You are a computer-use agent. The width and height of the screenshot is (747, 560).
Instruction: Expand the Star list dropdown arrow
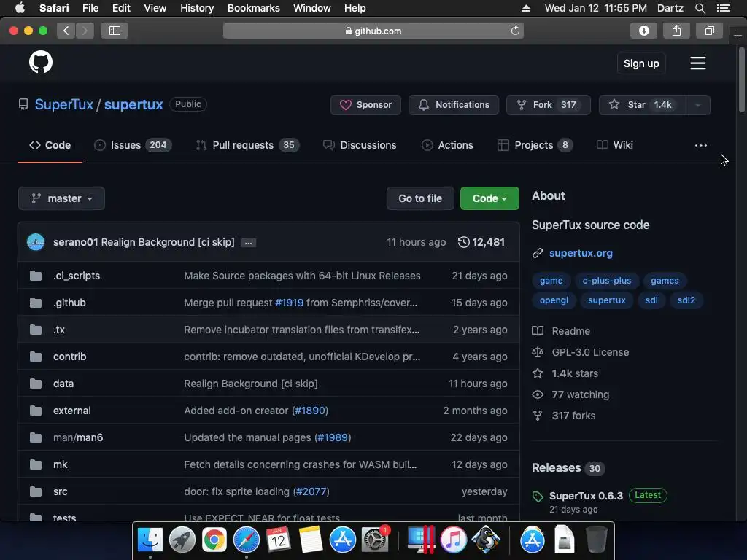point(698,105)
